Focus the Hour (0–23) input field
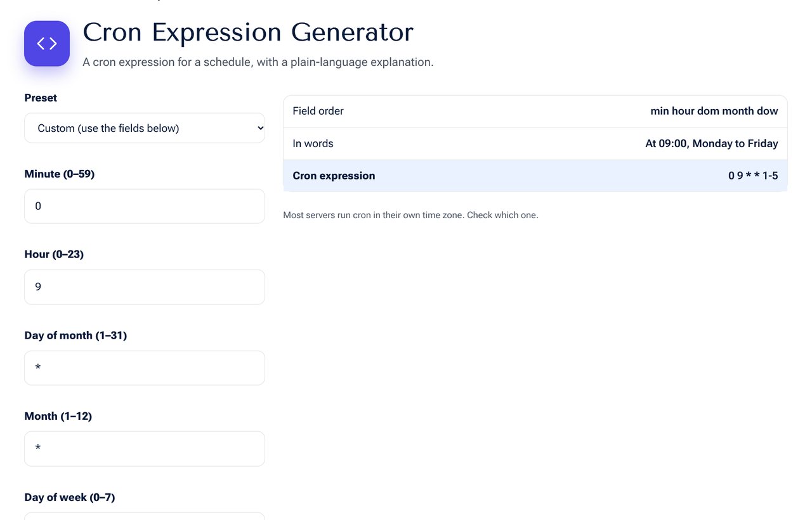This screenshot has width=812, height=520. tap(145, 287)
